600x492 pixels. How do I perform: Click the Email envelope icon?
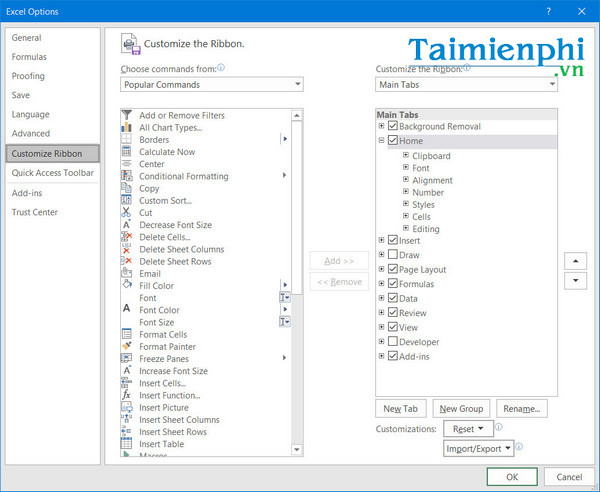tap(127, 273)
